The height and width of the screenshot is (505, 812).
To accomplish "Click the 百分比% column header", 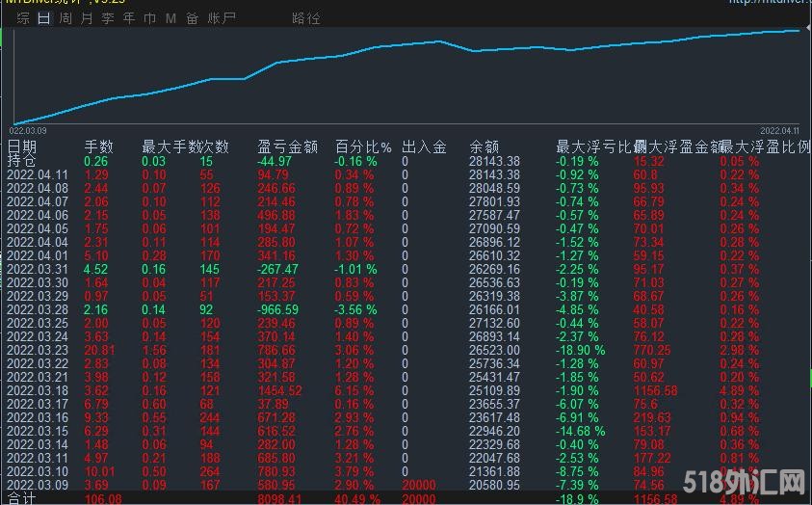I will pyautogui.click(x=363, y=147).
